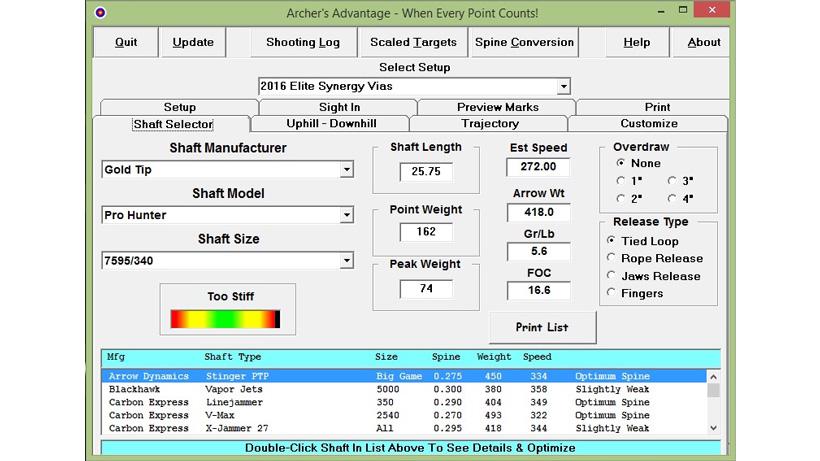The image size is (820, 461).
Task: Select the Arrow Dynamics Stinger PTP row
Action: (x=404, y=376)
